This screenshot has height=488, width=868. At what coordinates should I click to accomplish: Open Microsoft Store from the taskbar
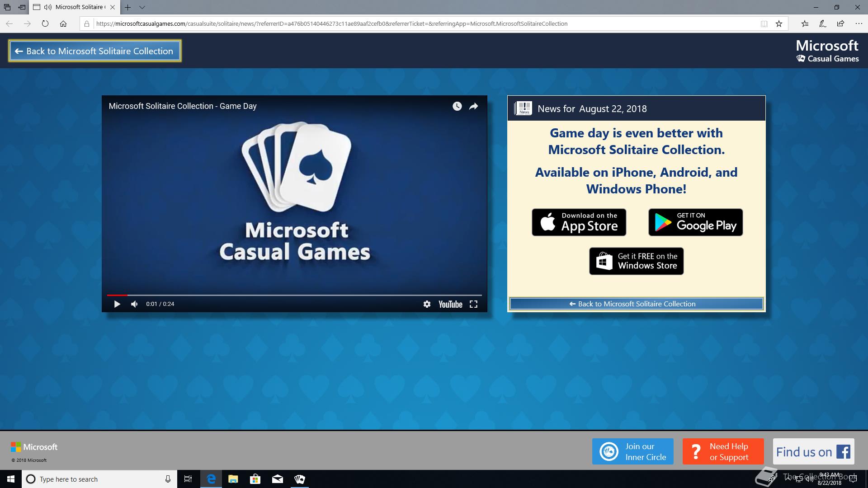(255, 479)
